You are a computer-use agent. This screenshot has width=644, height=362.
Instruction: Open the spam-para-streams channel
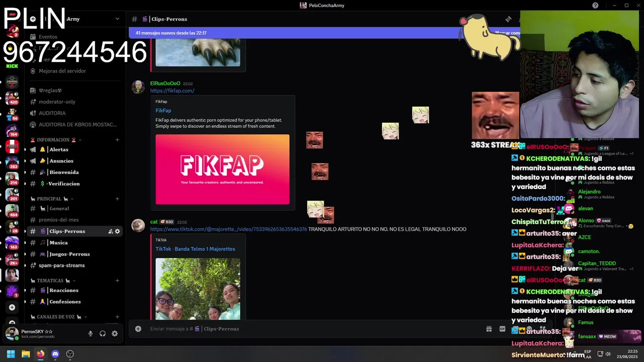(61, 265)
